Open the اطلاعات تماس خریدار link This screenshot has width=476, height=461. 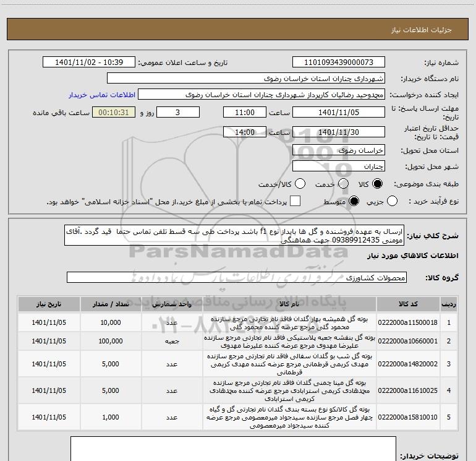coord(102,95)
